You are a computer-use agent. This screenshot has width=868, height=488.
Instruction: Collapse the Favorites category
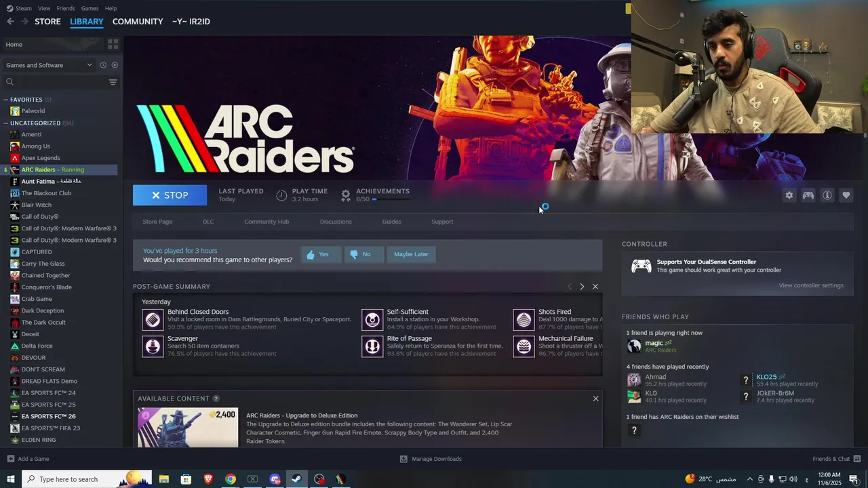[6, 100]
